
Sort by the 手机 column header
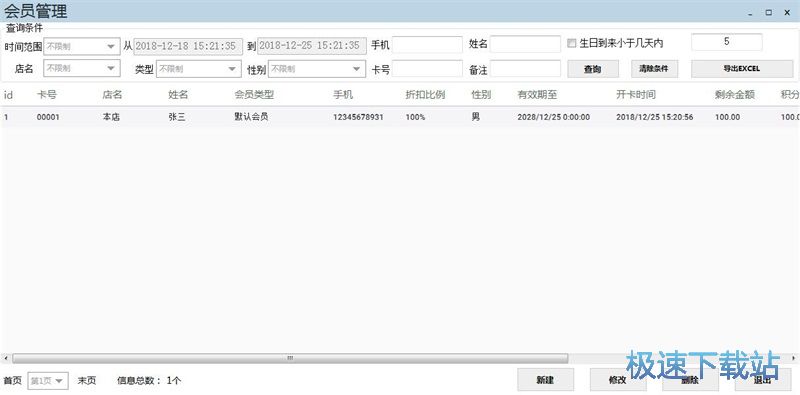[343, 95]
